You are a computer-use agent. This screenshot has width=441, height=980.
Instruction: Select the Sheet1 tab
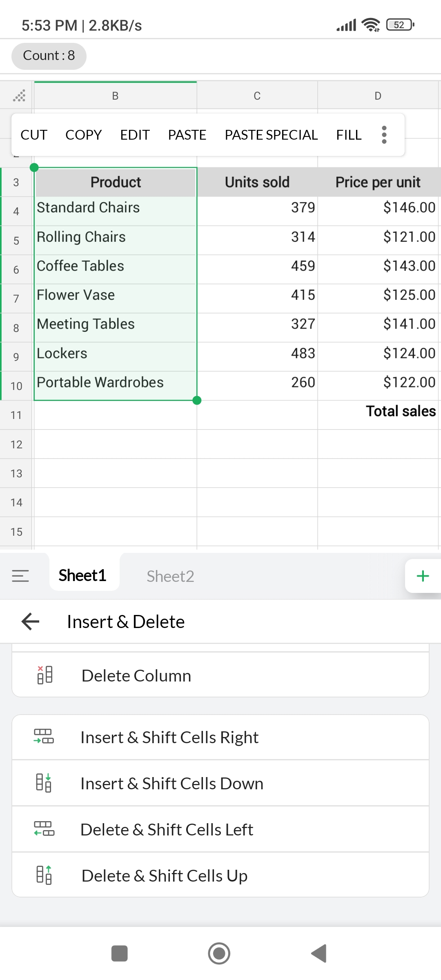82,575
